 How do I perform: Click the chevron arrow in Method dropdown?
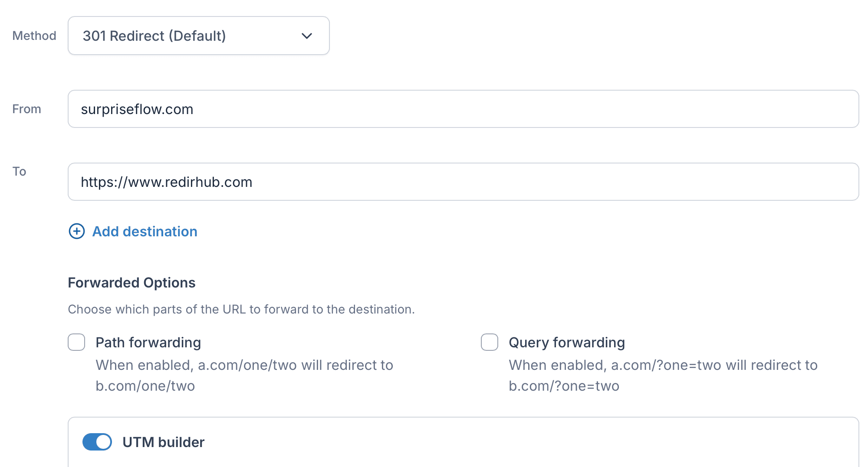[x=307, y=36]
